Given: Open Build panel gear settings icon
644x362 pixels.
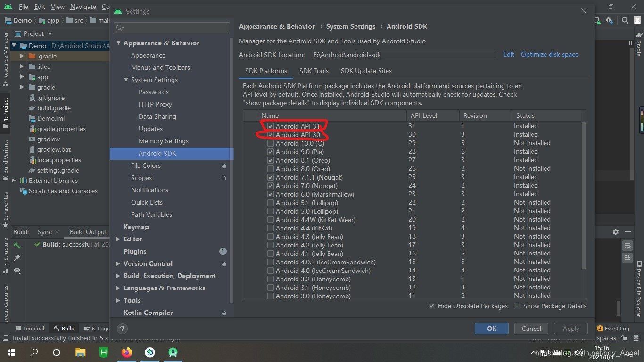Looking at the screenshot, I should point(616,232).
